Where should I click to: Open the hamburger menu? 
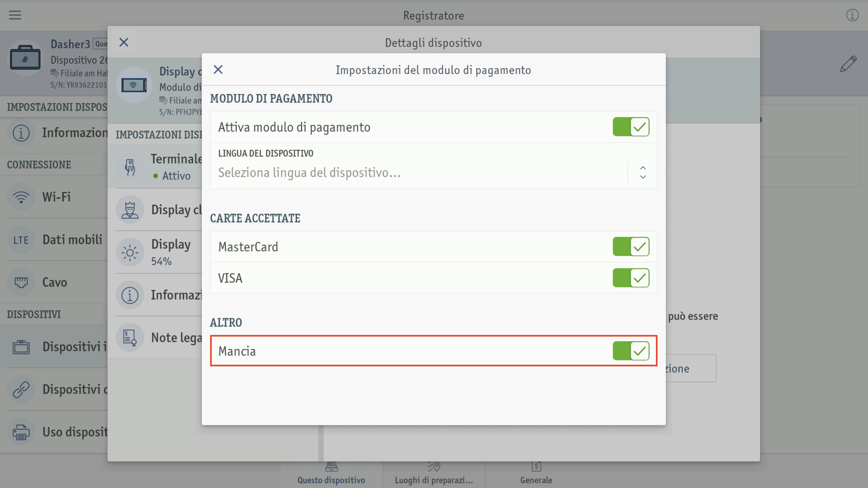coord(15,15)
